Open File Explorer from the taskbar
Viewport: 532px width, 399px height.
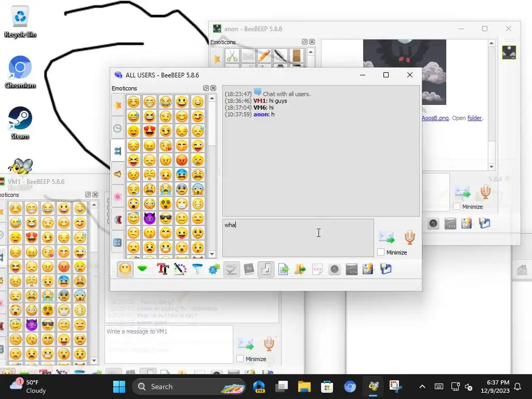(x=304, y=387)
